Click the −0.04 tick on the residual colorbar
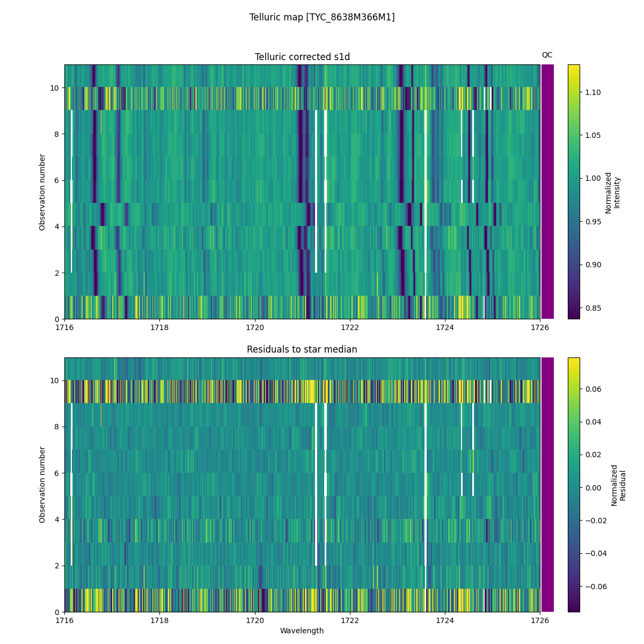The height and width of the screenshot is (644, 644). [x=596, y=553]
